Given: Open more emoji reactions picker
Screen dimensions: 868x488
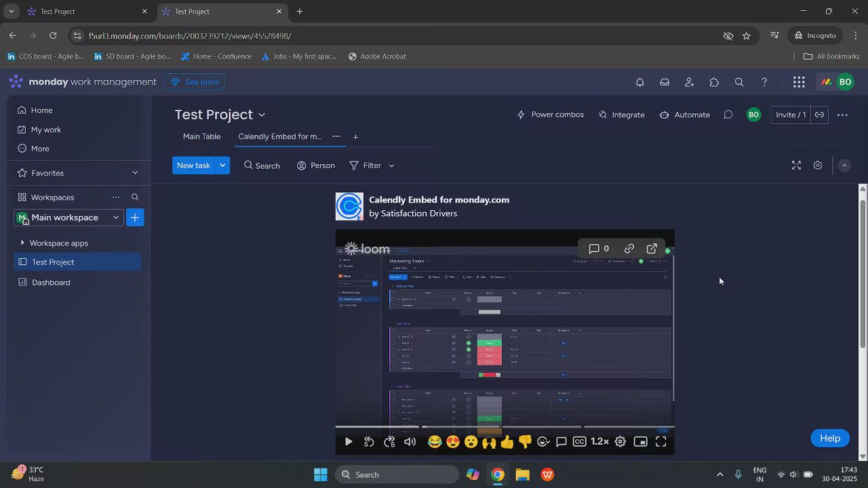Looking at the screenshot, I should click(x=543, y=442).
